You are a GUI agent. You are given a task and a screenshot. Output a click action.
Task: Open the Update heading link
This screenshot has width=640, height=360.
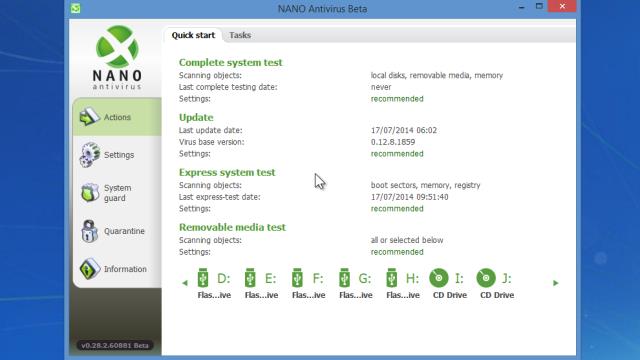(196, 117)
